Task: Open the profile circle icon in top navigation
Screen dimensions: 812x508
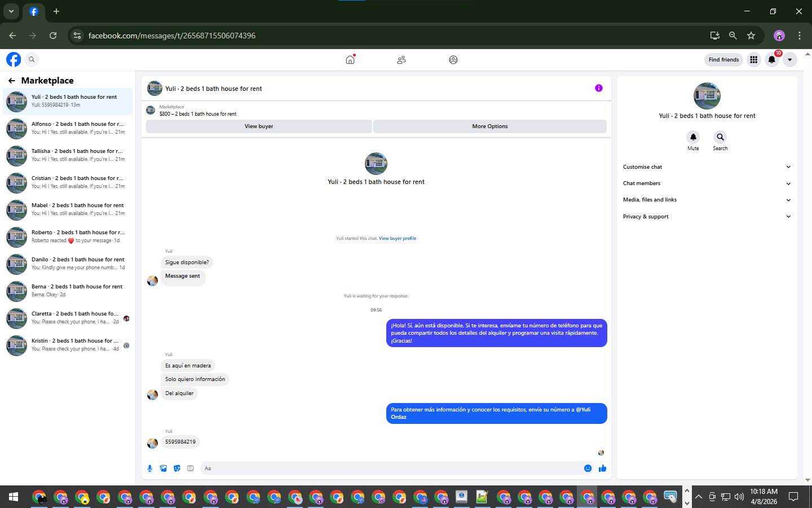Action: click(453, 60)
